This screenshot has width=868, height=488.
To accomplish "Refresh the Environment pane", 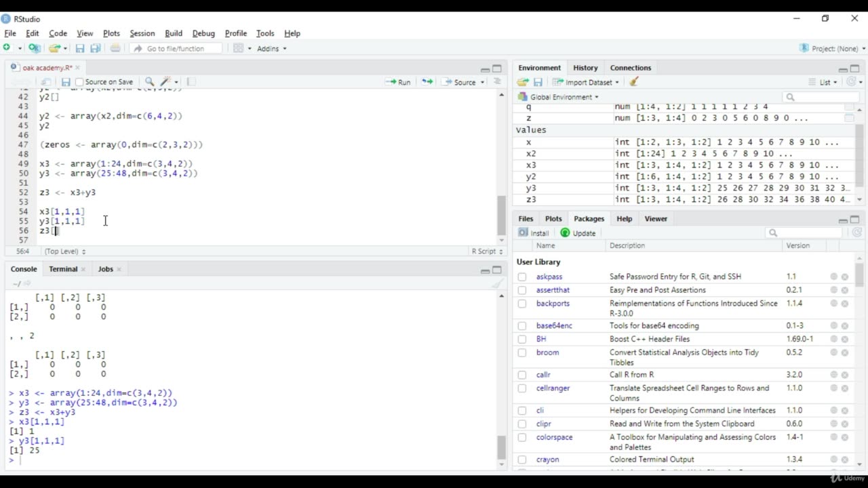I will click(x=852, y=82).
